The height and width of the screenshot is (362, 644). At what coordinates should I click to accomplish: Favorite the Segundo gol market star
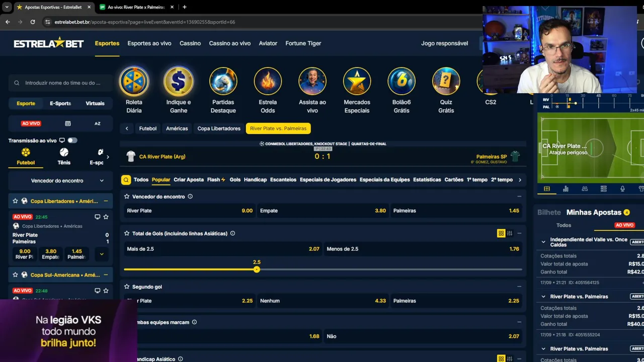127,287
